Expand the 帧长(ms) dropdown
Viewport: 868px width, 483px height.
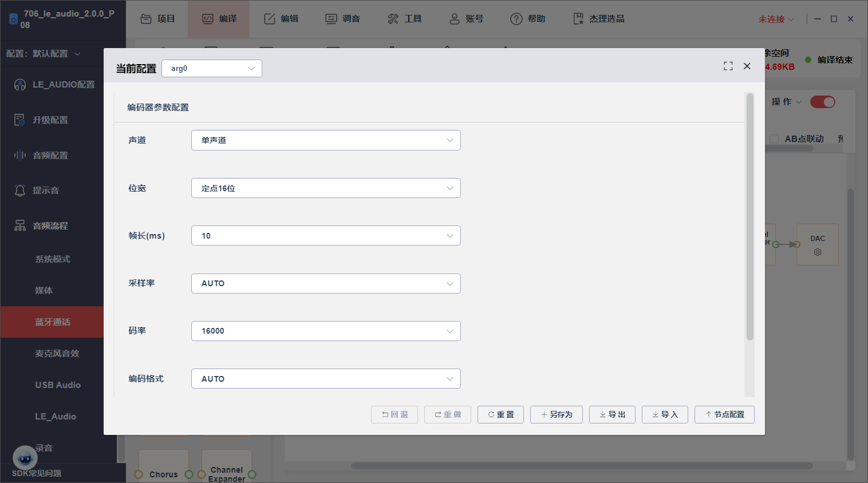click(x=326, y=236)
